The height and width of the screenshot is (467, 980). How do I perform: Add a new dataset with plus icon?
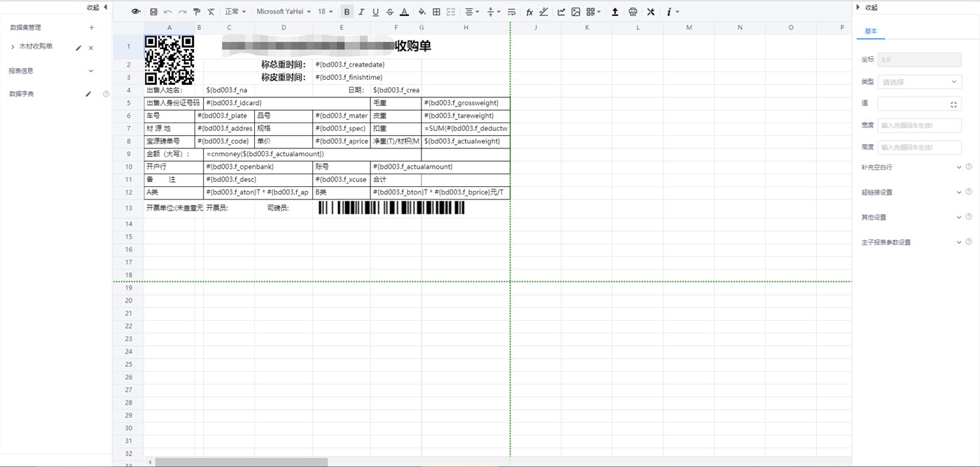coord(91,27)
